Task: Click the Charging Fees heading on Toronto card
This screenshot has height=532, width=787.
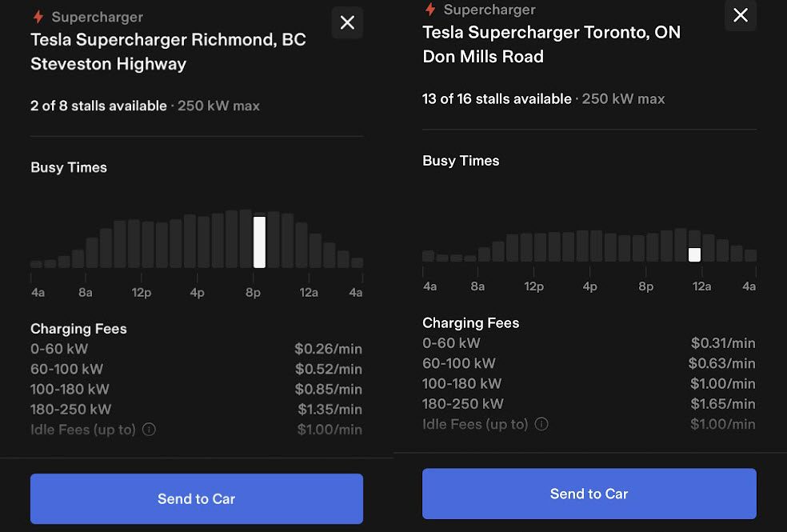Action: coord(470,322)
